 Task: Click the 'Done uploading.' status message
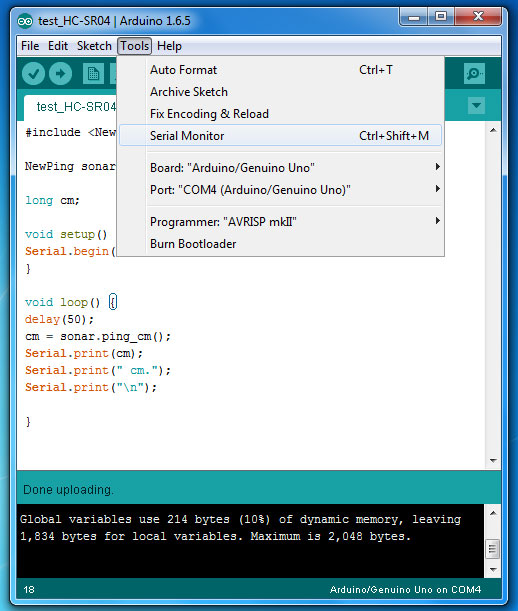[x=68, y=490]
